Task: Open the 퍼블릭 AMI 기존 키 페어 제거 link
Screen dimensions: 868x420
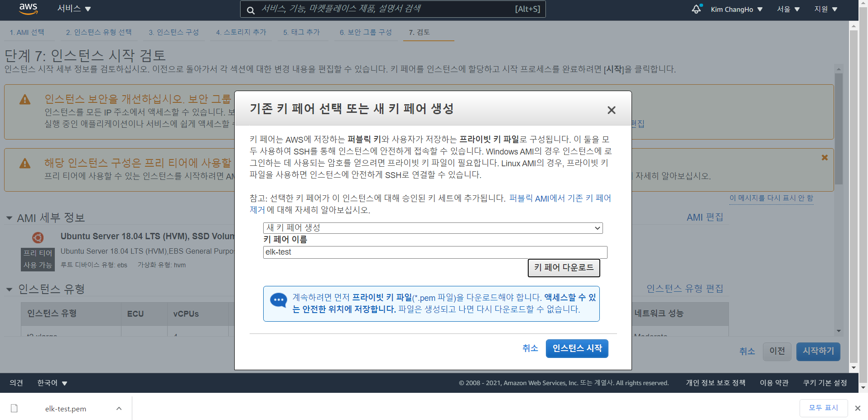Action: coord(560,198)
